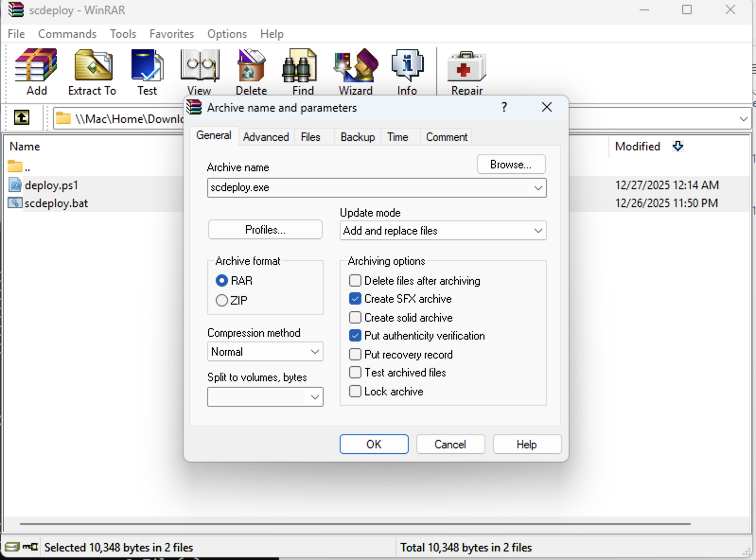The image size is (756, 560).
Task: Uncheck Create SFX archive option
Action: (355, 299)
